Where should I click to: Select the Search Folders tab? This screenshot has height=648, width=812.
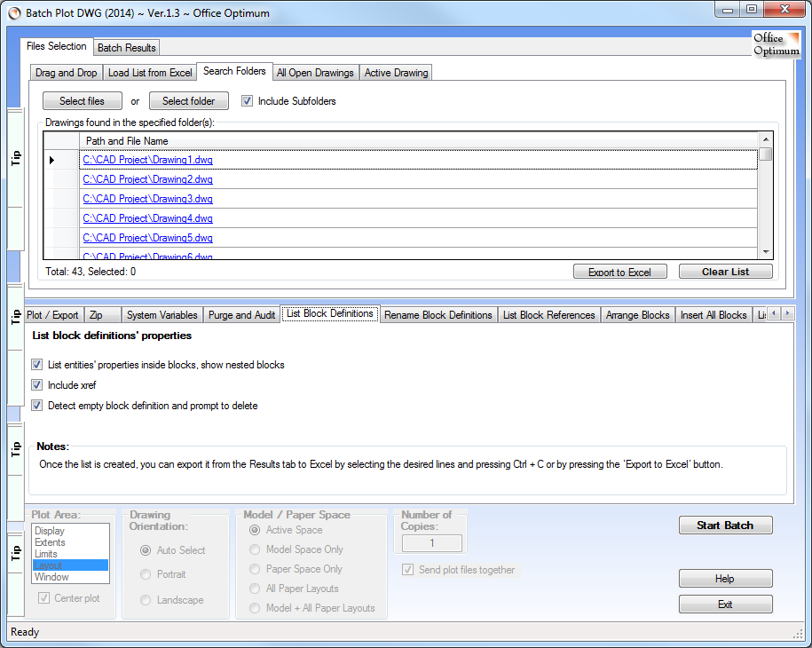coord(234,71)
